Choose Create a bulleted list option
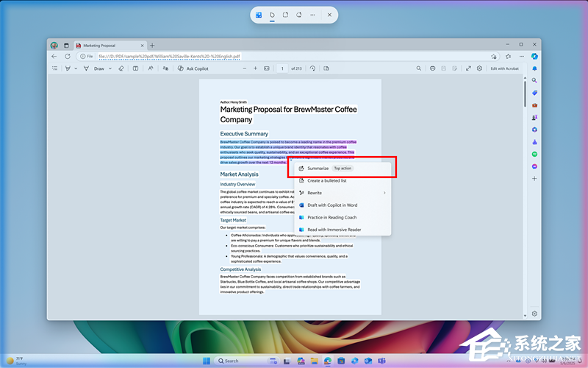The image size is (588, 368). tap(327, 180)
